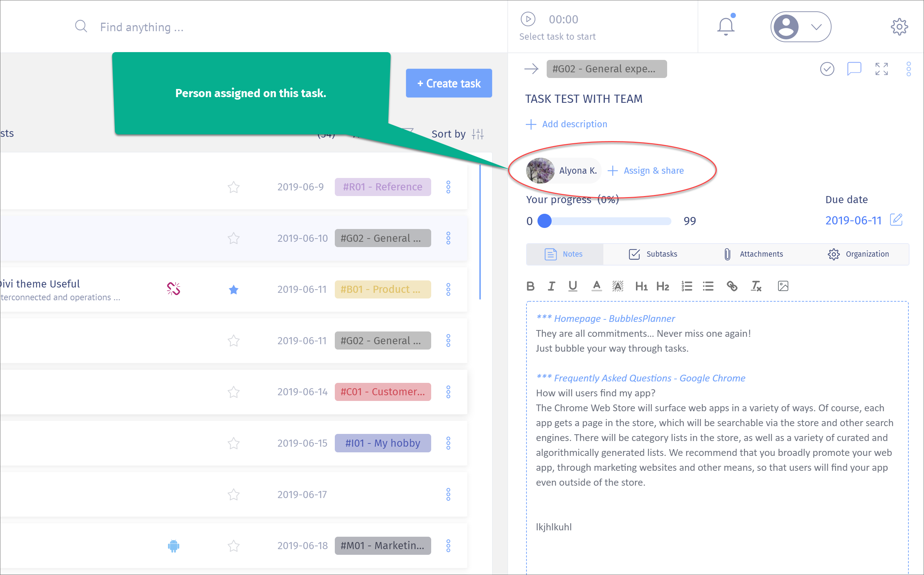Viewport: 924px width, 575px height.
Task: Click the Create task button
Action: tap(449, 83)
